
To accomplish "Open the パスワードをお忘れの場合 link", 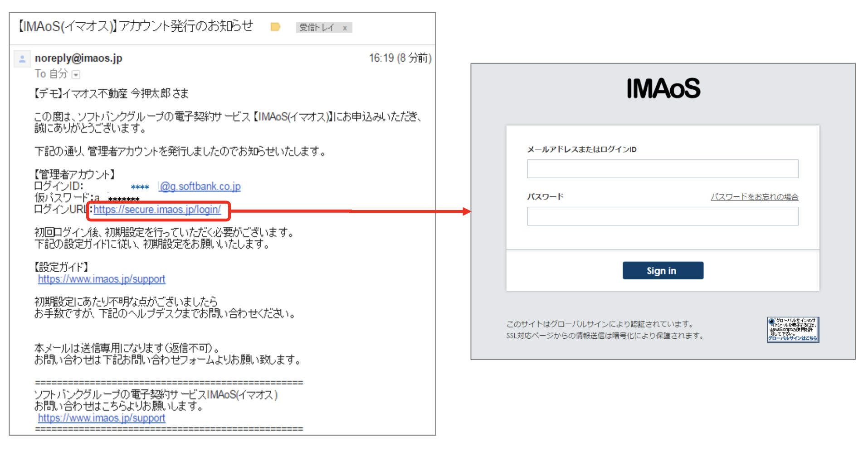I will tap(754, 196).
